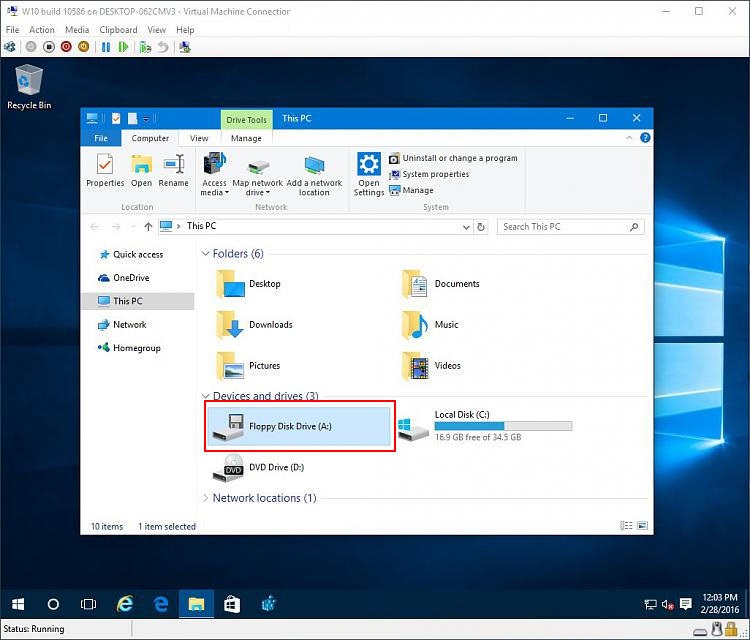The width and height of the screenshot is (750, 640).
Task: Open the VM Connector Action menu
Action: point(42,30)
